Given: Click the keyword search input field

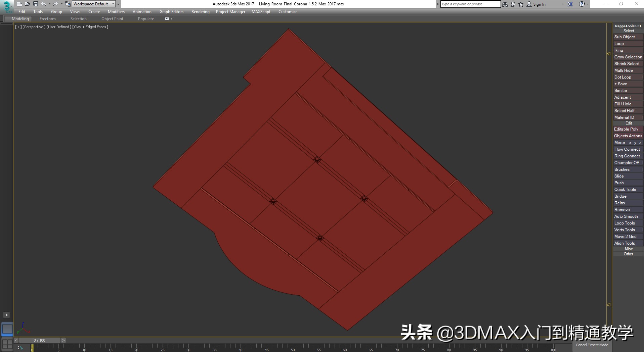Looking at the screenshot, I should (470, 4).
